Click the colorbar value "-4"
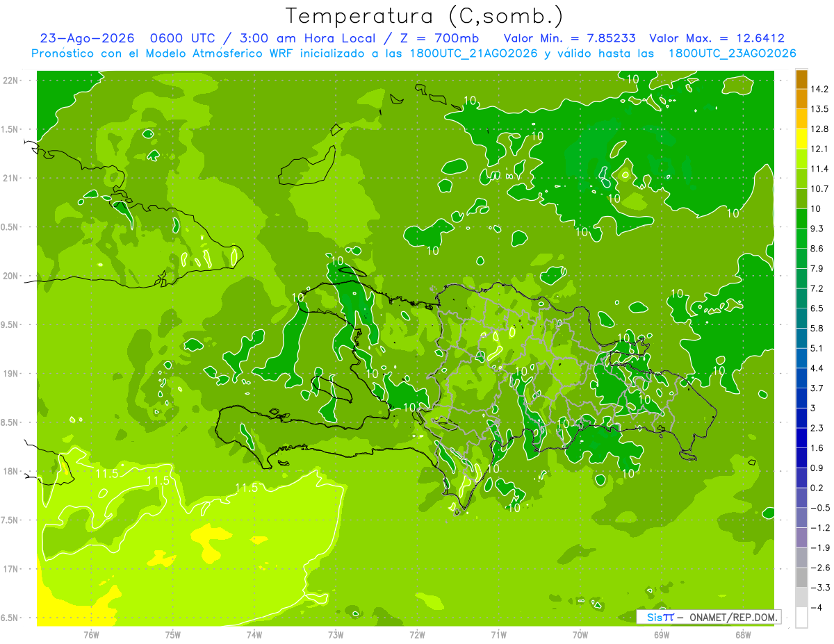 [817, 607]
